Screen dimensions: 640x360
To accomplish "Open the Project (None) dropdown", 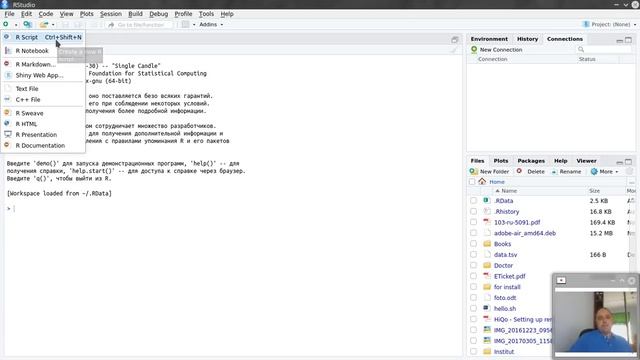I will (x=609, y=24).
